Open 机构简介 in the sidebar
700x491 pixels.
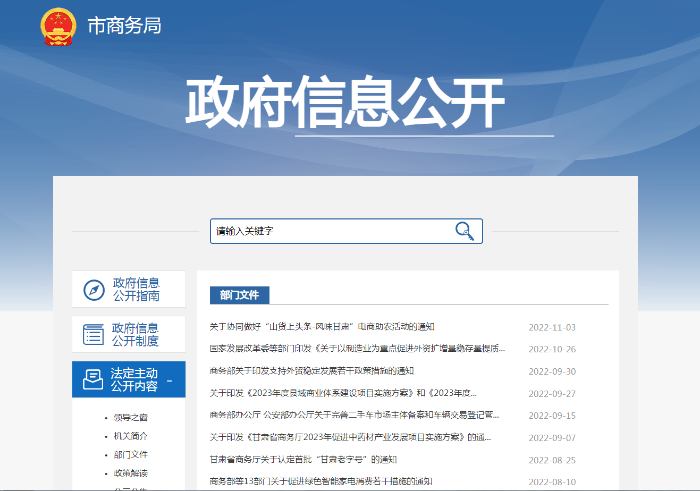pyautogui.click(x=130, y=436)
